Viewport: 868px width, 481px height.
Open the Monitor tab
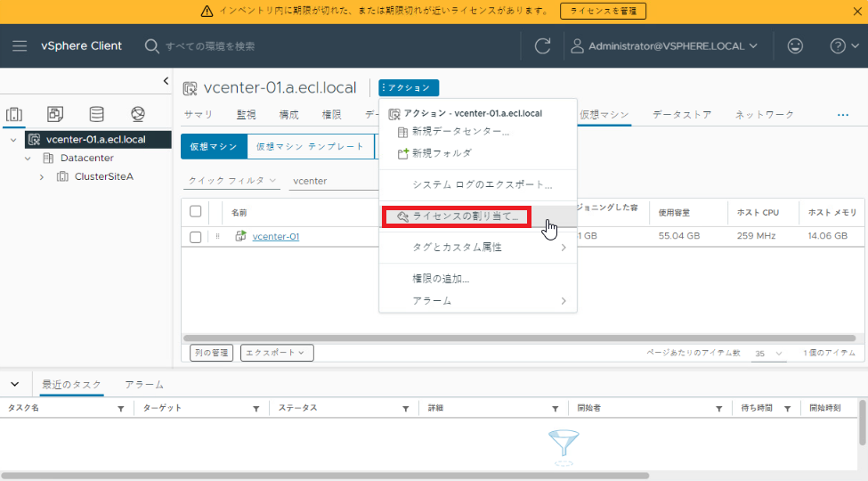click(247, 115)
